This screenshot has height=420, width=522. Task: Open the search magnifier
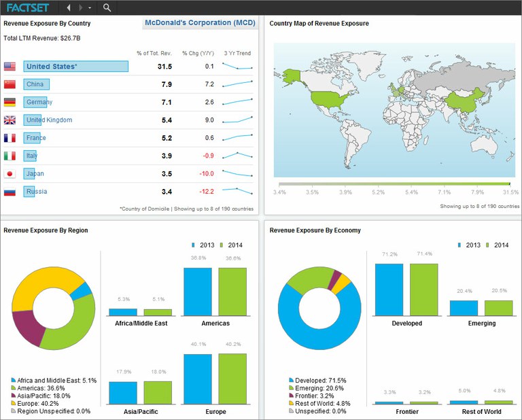point(107,7)
